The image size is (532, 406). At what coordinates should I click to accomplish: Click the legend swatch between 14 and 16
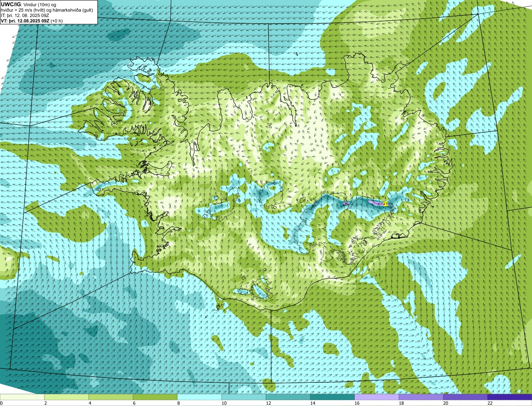click(x=332, y=397)
